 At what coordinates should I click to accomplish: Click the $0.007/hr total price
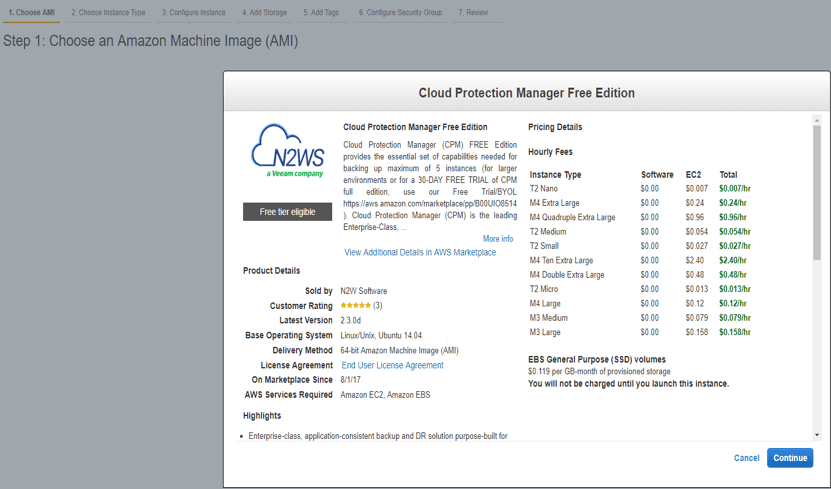point(735,189)
